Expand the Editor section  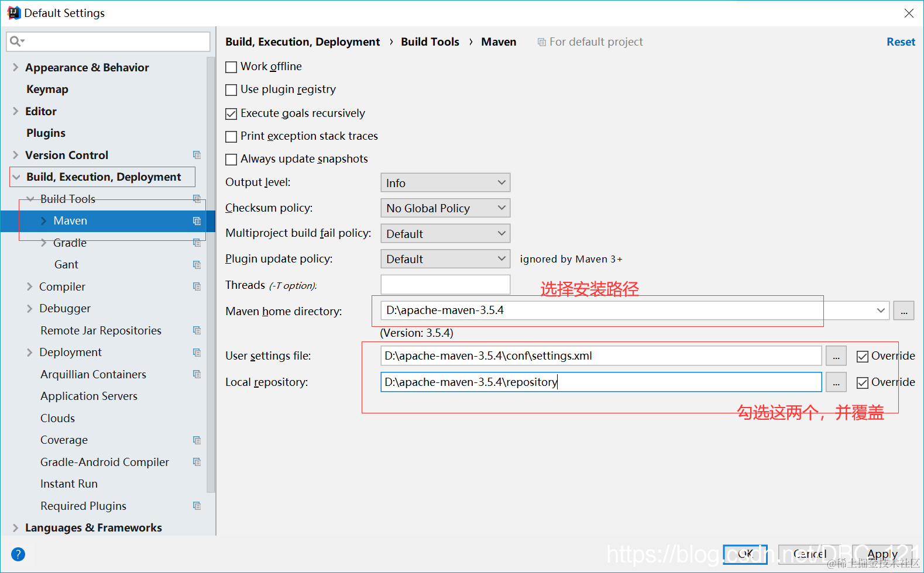tap(16, 111)
